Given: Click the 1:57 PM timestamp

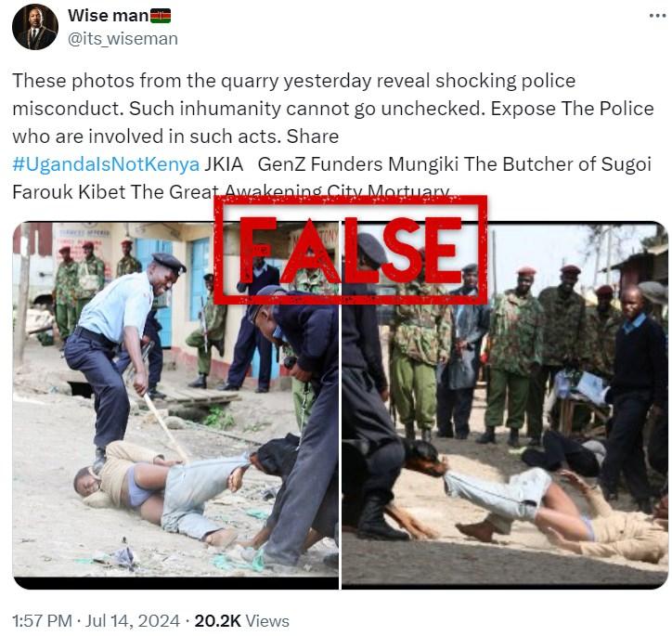Looking at the screenshot, I should pyautogui.click(x=42, y=621).
